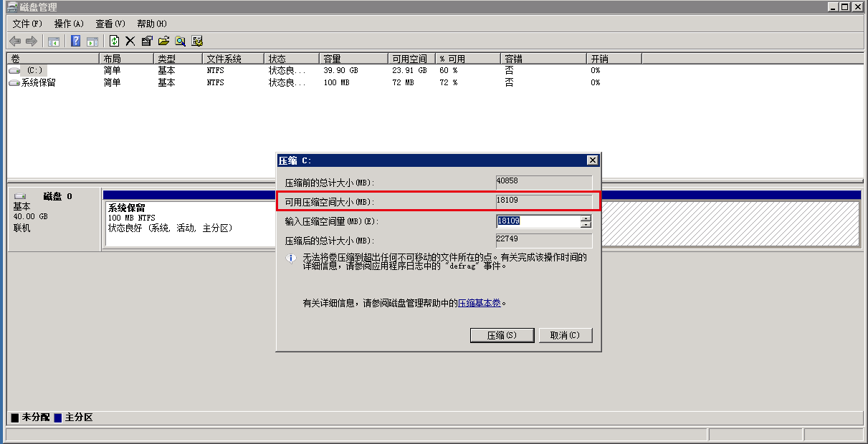Toggle the action pane visibility icon
Screen dimensions: 868x444
(93, 41)
